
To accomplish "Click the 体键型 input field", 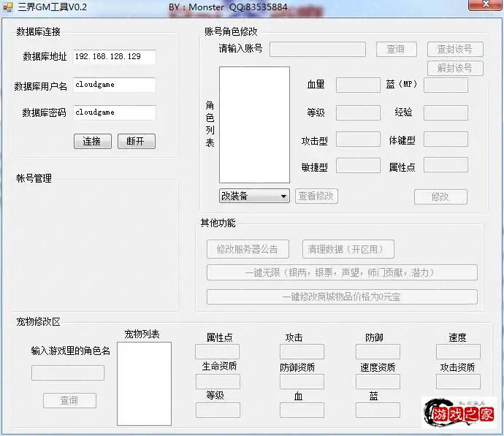I will click(446, 139).
